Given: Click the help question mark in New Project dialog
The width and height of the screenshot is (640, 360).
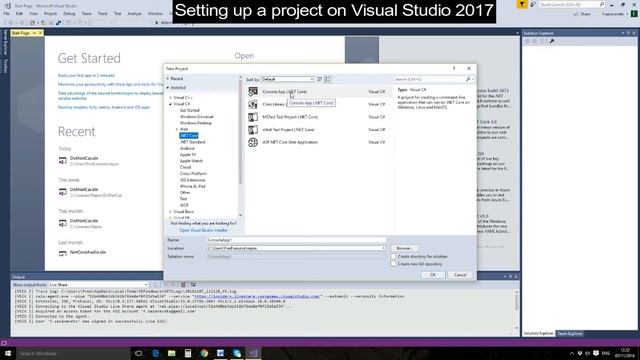Looking at the screenshot, I should pos(454,69).
